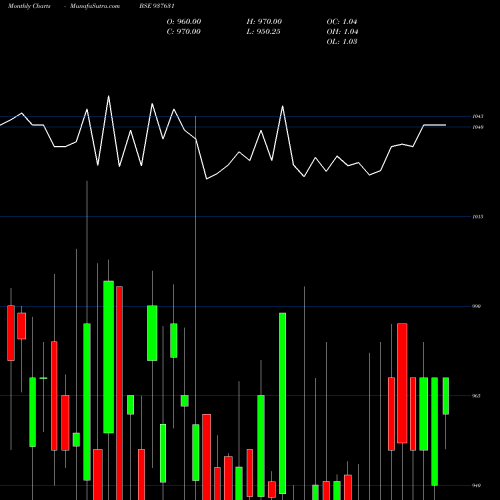Click the 1015 price axis label

(x=478, y=217)
